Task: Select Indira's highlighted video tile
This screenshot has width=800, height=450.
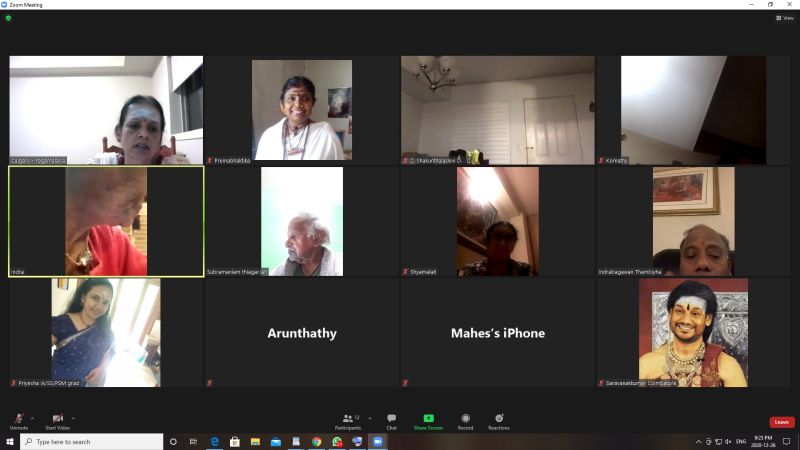Action: point(106,221)
